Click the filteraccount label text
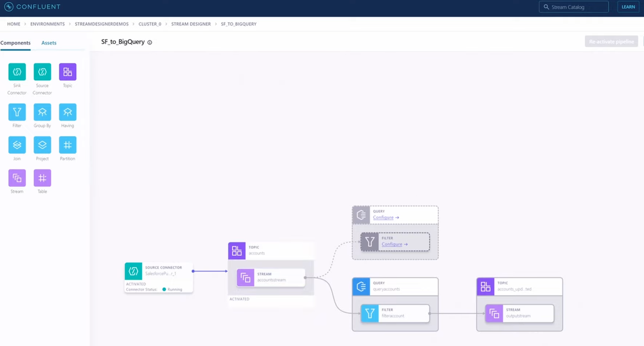Viewport: 644px width, 346px height. [393, 316]
